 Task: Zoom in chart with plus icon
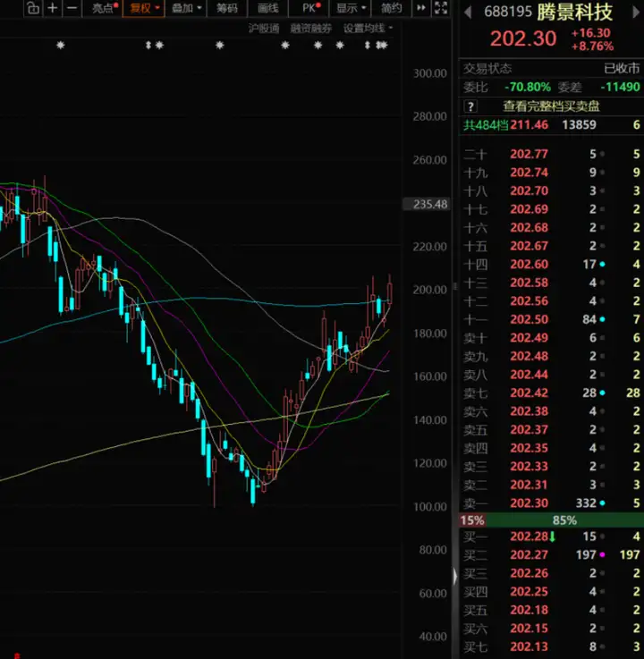53,8
